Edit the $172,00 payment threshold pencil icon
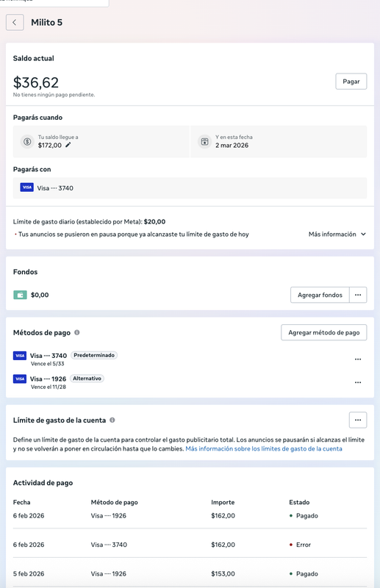The height and width of the screenshot is (588, 380). click(x=68, y=145)
